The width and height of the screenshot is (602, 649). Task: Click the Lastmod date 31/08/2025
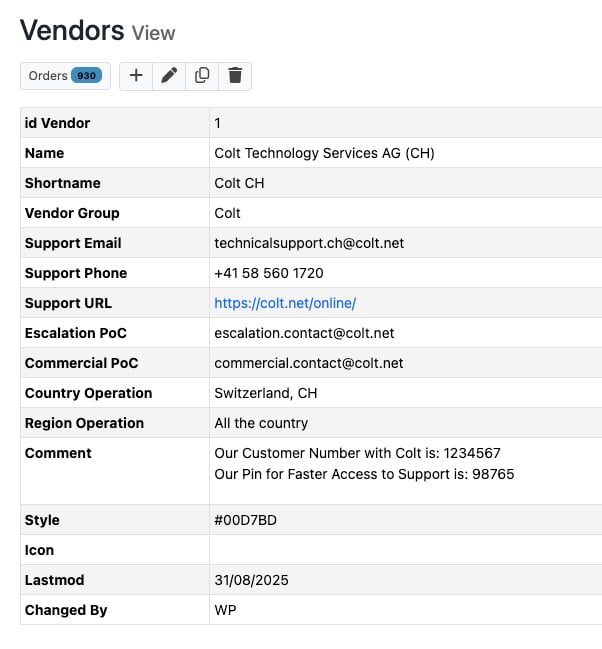(x=250, y=580)
